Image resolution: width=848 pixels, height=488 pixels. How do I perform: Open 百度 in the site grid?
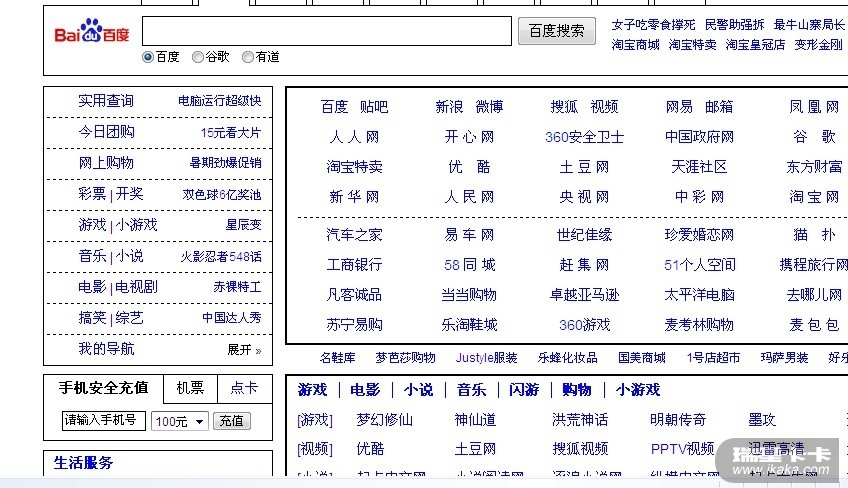[334, 107]
